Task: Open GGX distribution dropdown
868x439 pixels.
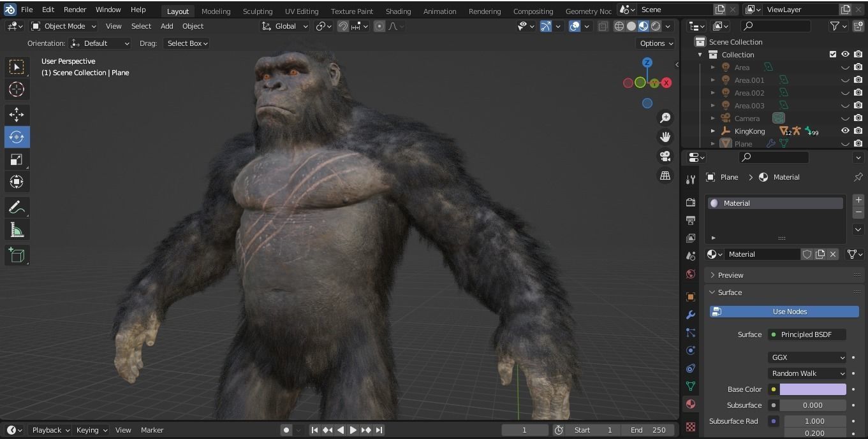Action: 807,357
